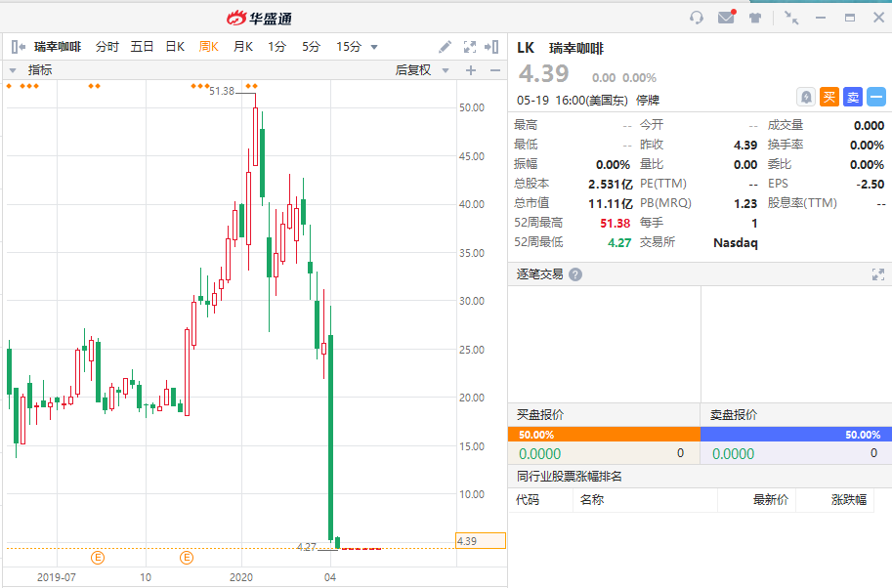Click the 卖盘报价 header
The height and width of the screenshot is (588, 892).
coord(734,415)
